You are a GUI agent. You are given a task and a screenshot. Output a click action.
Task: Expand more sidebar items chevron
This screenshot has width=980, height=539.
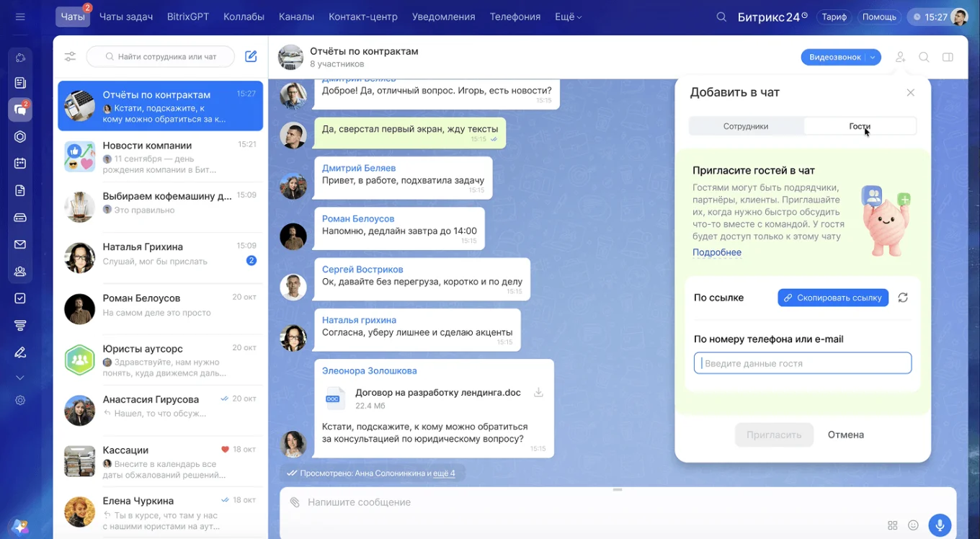pyautogui.click(x=20, y=378)
